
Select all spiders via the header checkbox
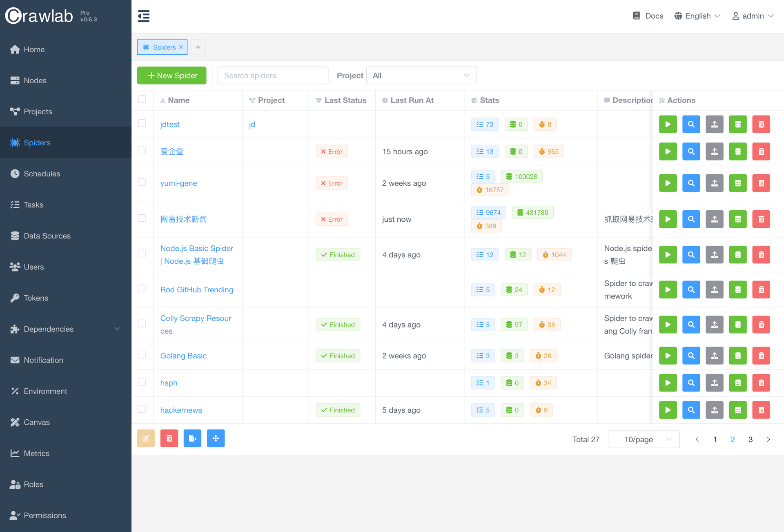142,99
